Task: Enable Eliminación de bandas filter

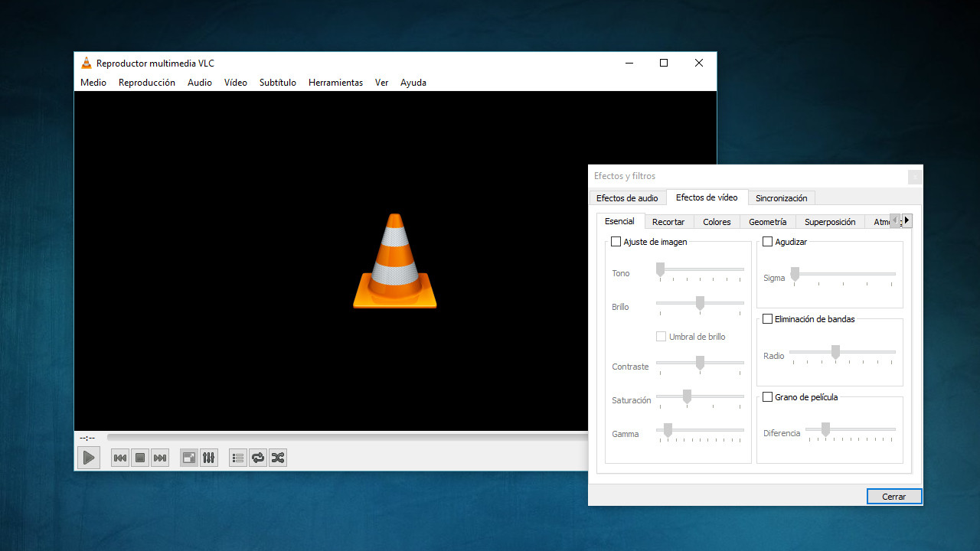Action: tap(767, 318)
